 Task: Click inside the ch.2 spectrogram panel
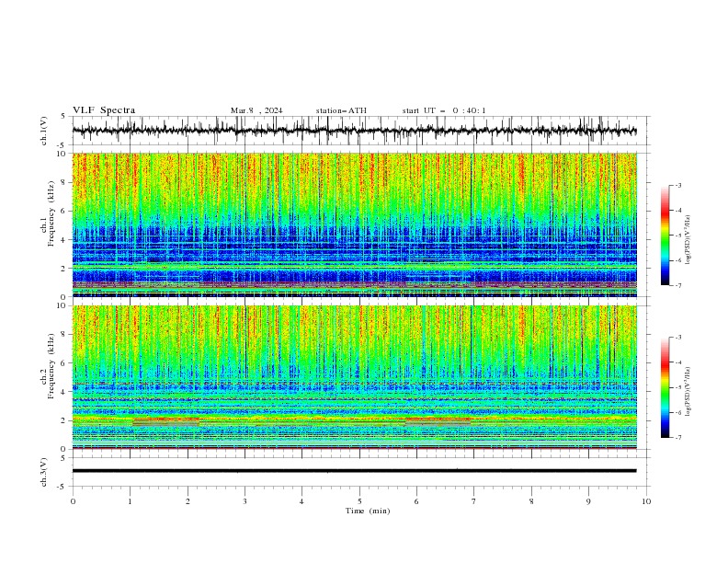[x=354, y=377]
